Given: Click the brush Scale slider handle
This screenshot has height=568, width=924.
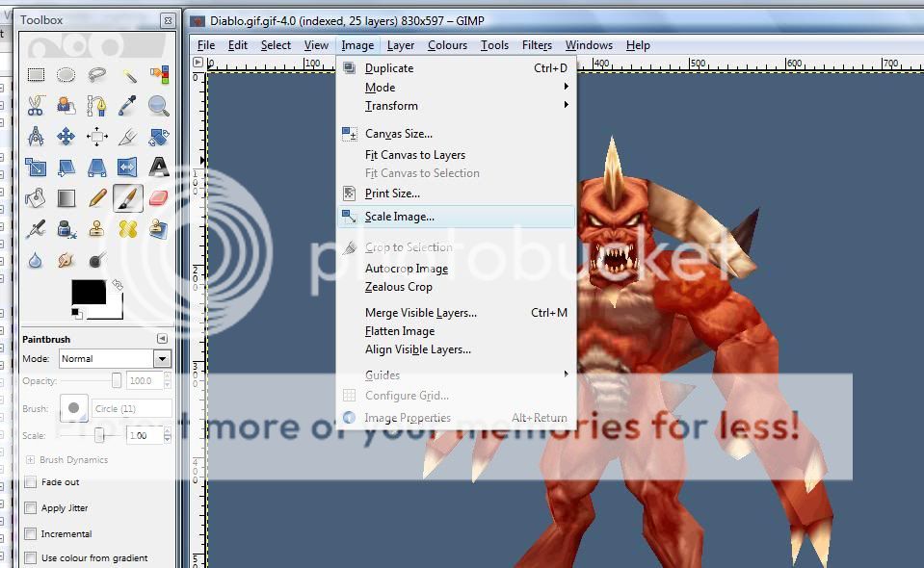Looking at the screenshot, I should coord(99,435).
